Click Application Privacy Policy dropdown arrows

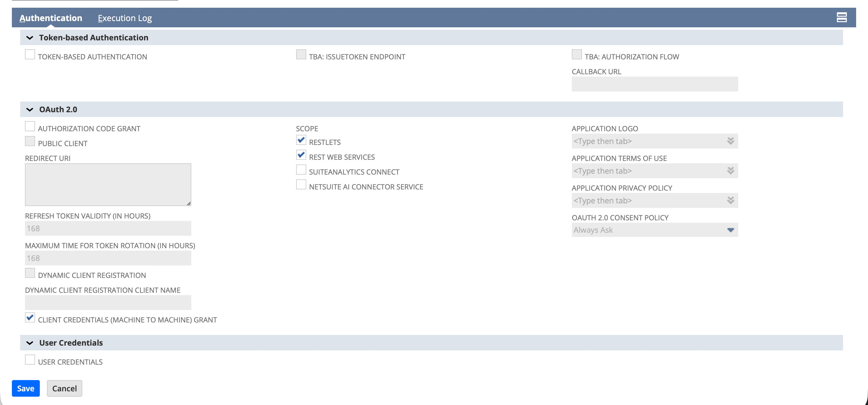point(730,200)
